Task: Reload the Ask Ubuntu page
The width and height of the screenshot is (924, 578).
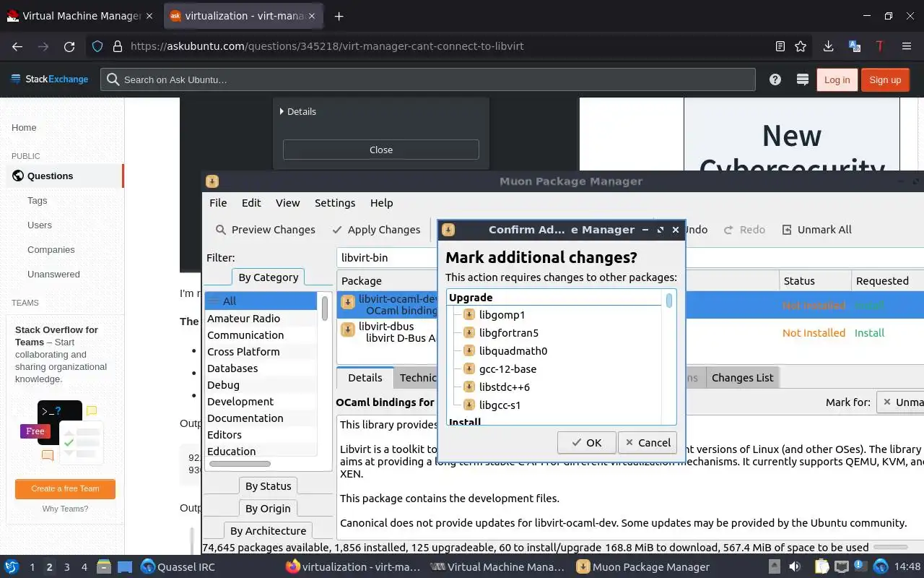Action: point(69,46)
